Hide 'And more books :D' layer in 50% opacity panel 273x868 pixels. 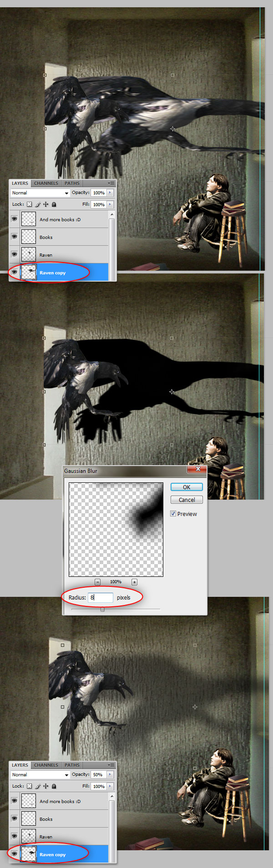click(x=15, y=801)
